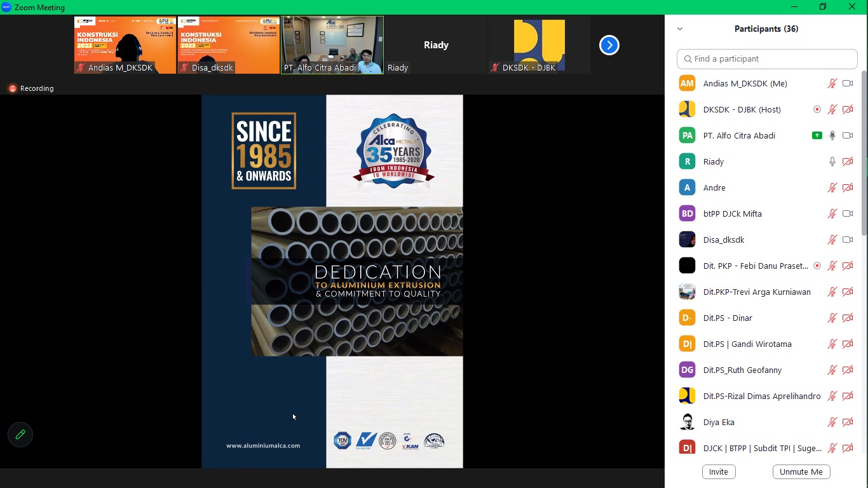This screenshot has height=488, width=868.
Task: Click AM avatar of Andias M_DKSDK
Action: point(687,83)
